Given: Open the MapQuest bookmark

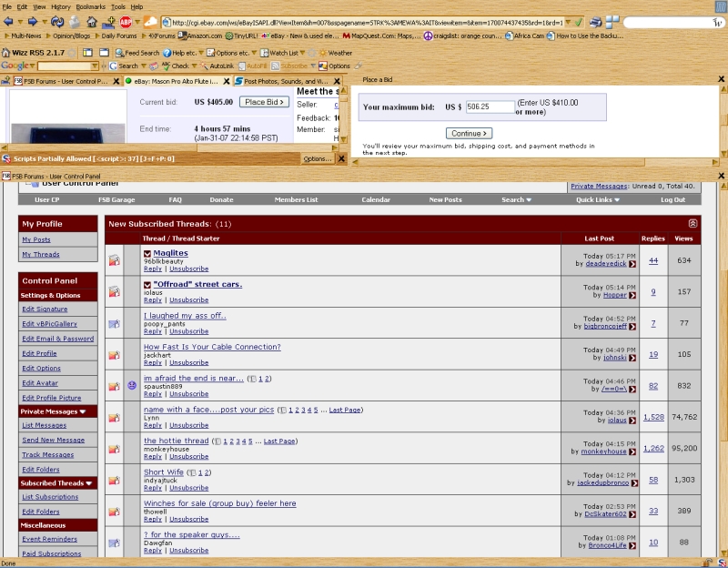Looking at the screenshot, I should click(381, 35).
